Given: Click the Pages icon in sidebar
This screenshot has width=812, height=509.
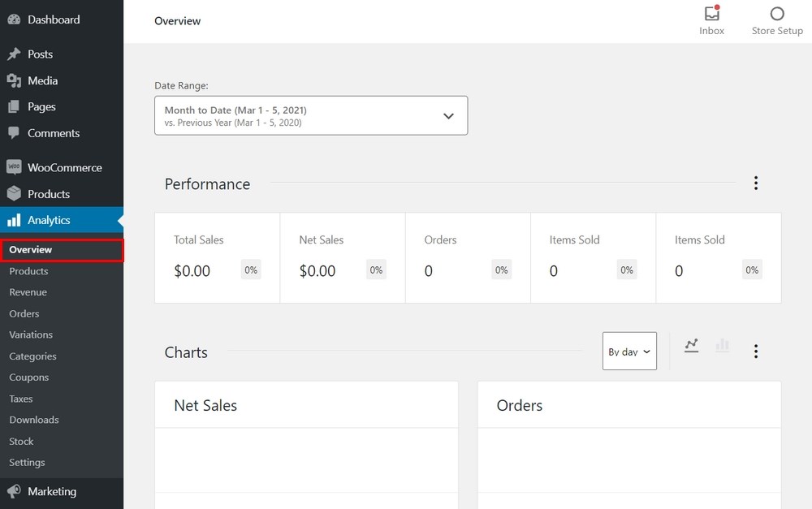Looking at the screenshot, I should pos(14,106).
